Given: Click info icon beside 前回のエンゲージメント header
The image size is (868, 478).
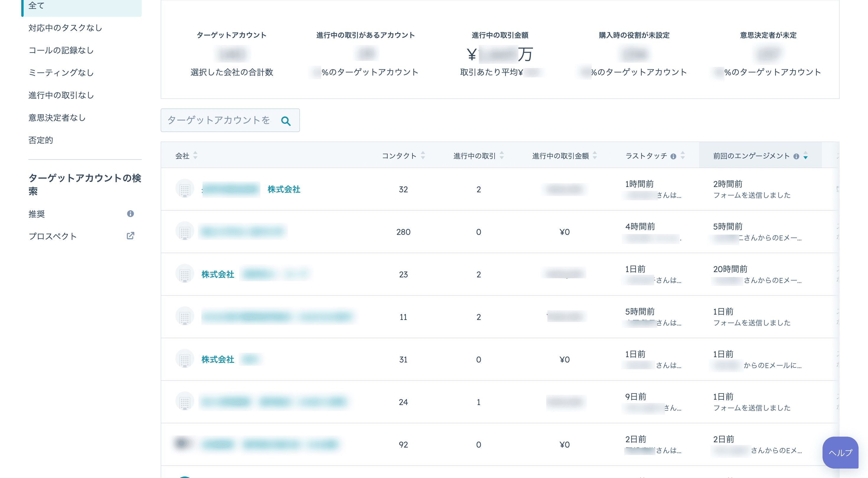Looking at the screenshot, I should coord(796,156).
